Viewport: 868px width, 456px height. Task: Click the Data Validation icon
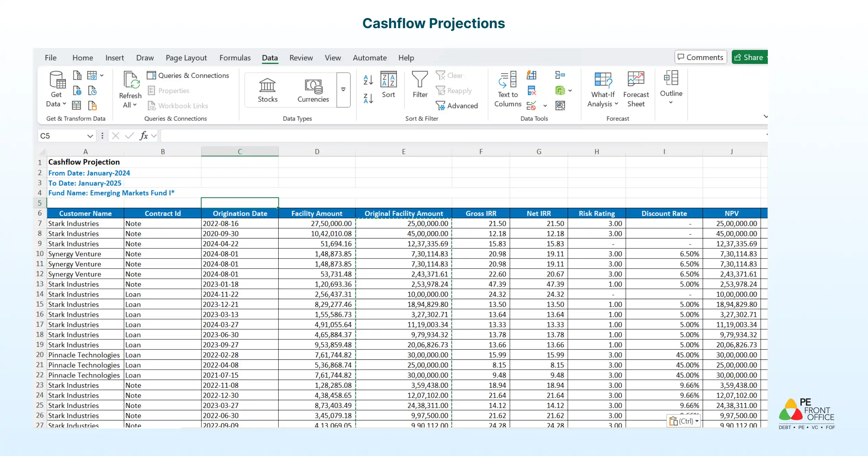[x=531, y=106]
